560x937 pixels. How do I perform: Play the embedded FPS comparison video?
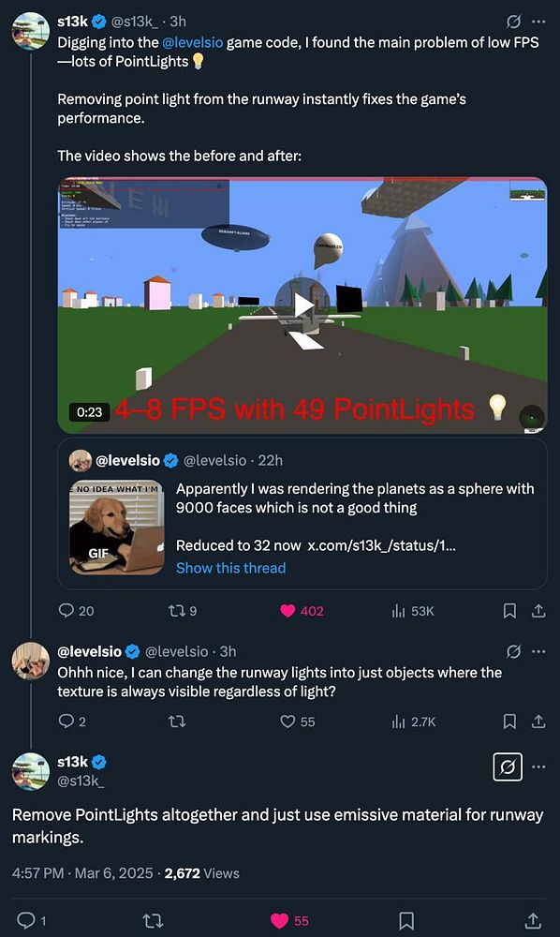(302, 303)
